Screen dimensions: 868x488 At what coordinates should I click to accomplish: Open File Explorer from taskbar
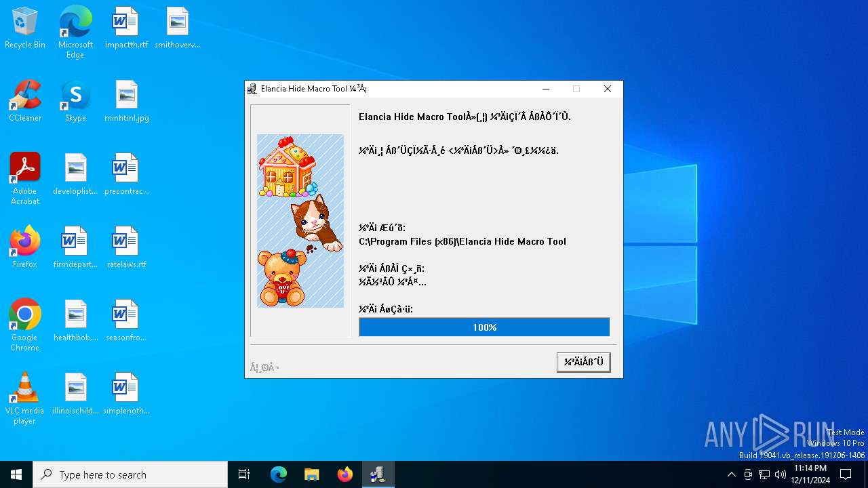(x=311, y=474)
